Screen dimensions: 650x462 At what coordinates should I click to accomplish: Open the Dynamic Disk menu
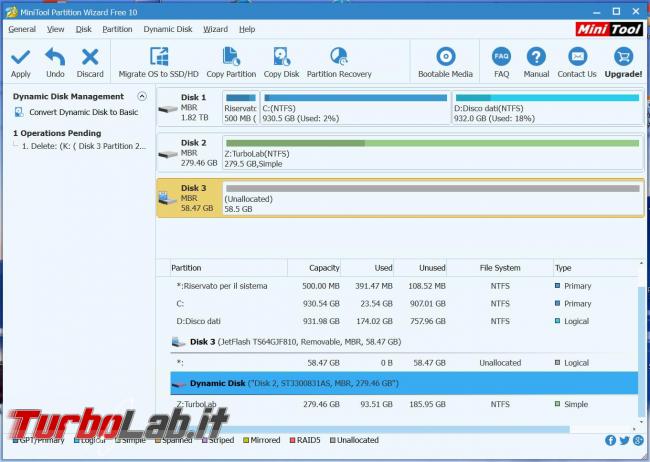click(168, 29)
